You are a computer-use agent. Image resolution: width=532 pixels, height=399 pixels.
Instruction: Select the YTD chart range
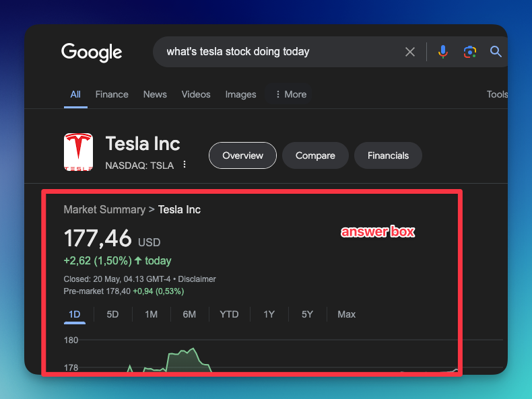coord(229,314)
